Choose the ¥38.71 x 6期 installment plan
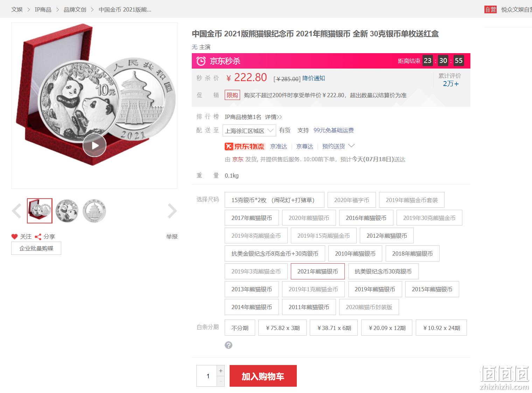 (x=334, y=328)
